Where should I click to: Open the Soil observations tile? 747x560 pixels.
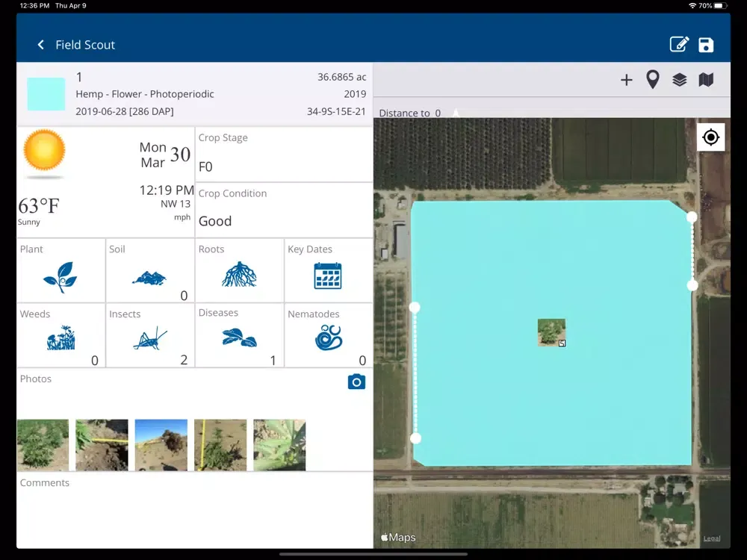coord(150,270)
